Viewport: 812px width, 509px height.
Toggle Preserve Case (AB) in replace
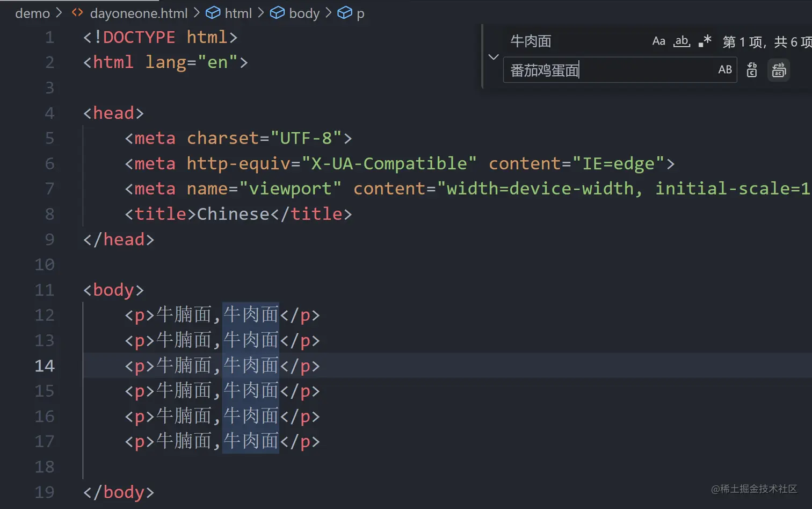724,70
